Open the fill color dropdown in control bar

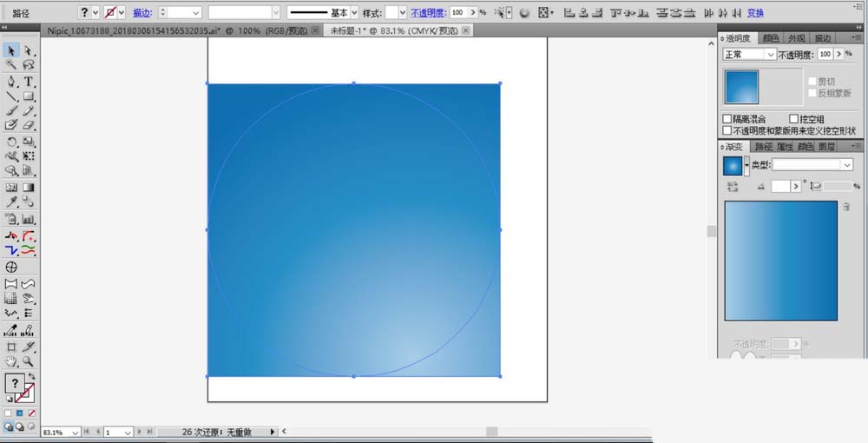95,12
